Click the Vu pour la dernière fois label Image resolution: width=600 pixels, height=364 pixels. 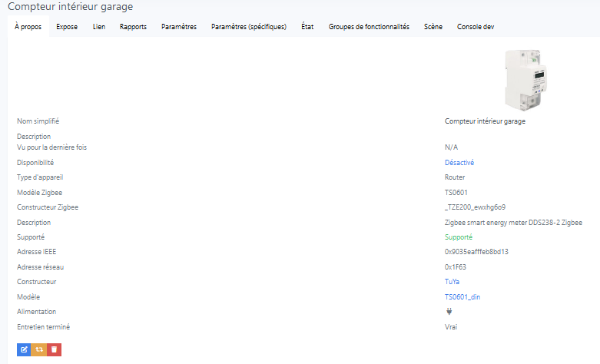(x=51, y=147)
